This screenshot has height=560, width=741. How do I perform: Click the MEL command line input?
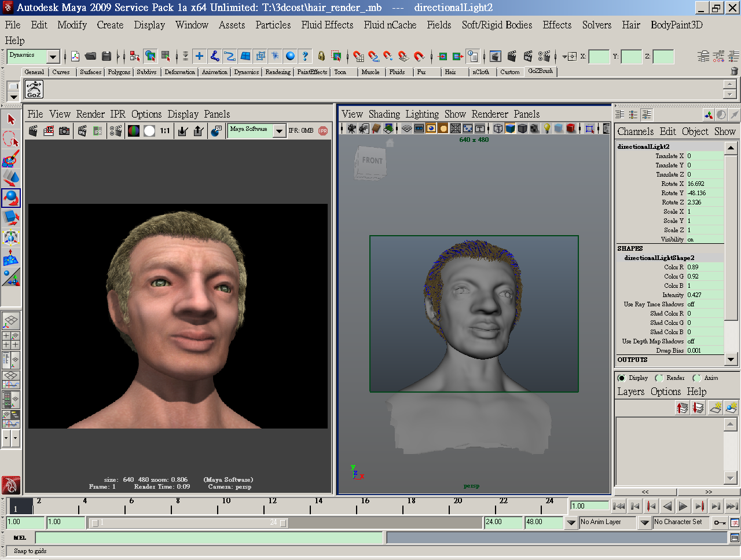tap(208, 537)
